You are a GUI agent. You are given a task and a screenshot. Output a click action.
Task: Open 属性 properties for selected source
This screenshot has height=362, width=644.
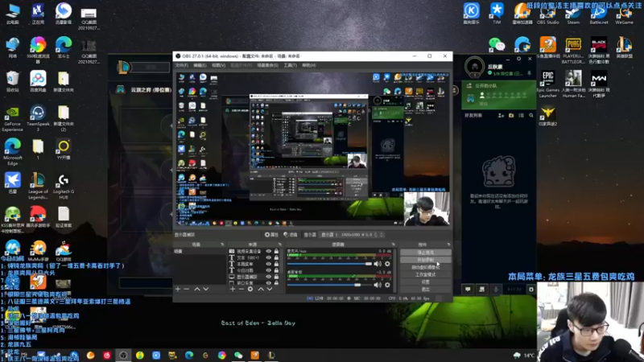click(x=271, y=235)
